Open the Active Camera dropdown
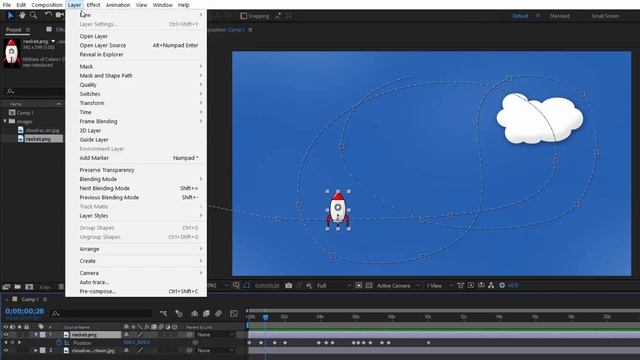 tap(398, 285)
